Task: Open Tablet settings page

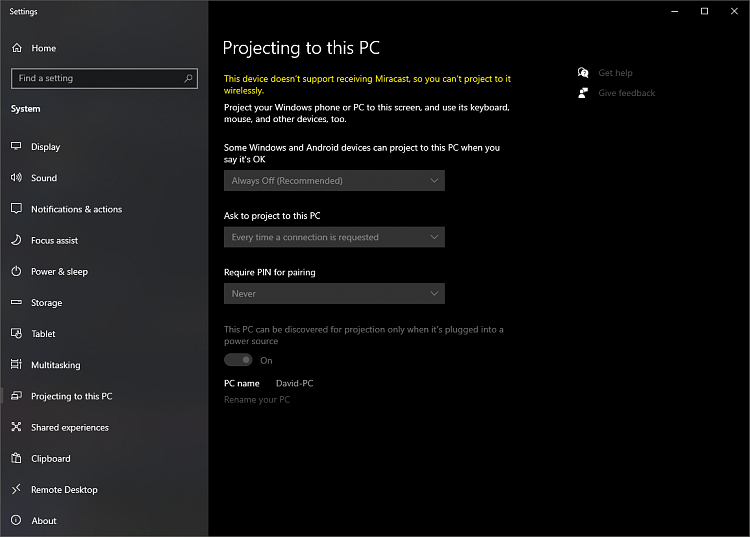Action: pyautogui.click(x=43, y=334)
